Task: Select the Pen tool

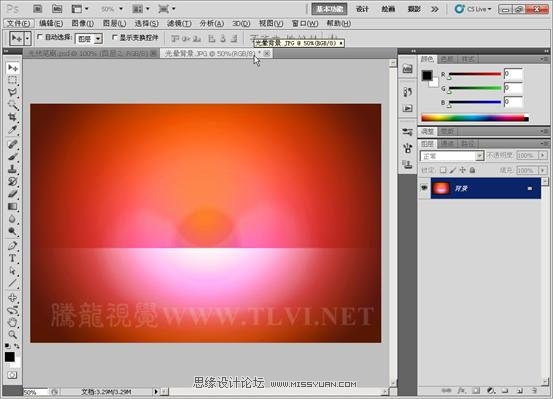Action: 13,246
